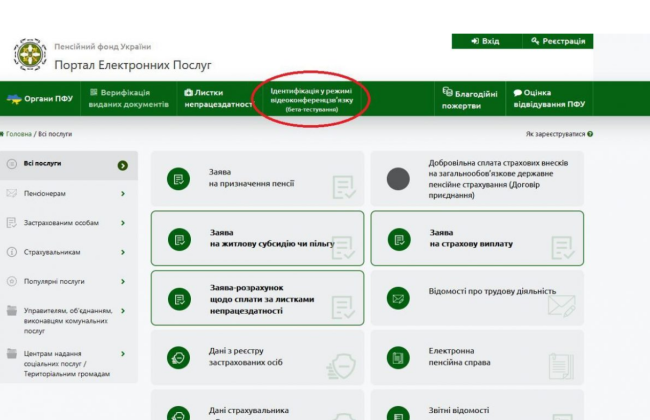Click the document icon on Електронна пенсійна справа
Screen dimensions: 650x420
point(398,358)
